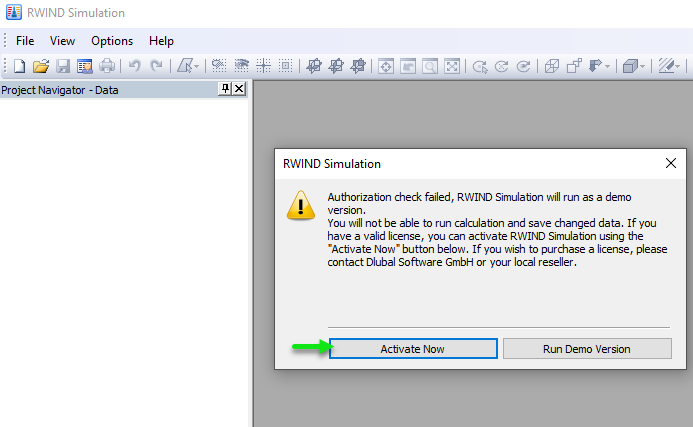Viewport: 693px width, 427px height.
Task: Click the rotate-with-cursor icon
Action: pos(480,66)
